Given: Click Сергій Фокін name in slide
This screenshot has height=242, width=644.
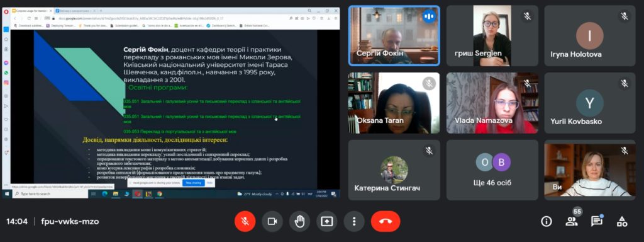Looking at the screenshot, I should [146, 49].
